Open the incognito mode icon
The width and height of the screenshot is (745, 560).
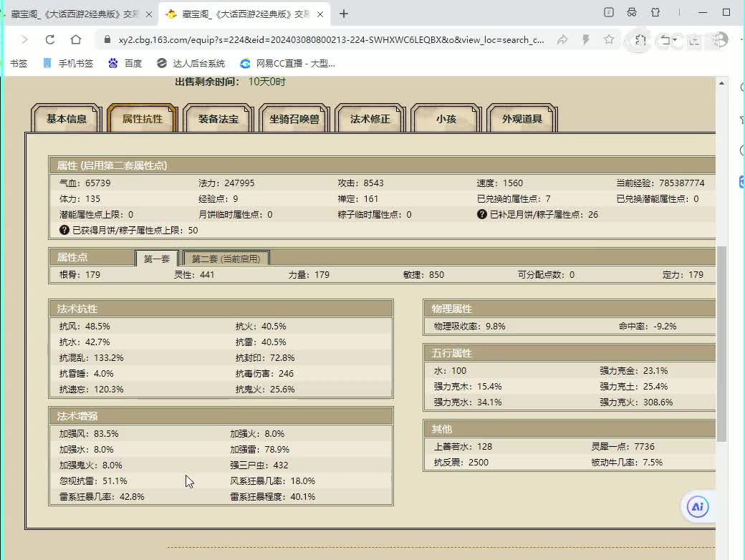click(631, 12)
